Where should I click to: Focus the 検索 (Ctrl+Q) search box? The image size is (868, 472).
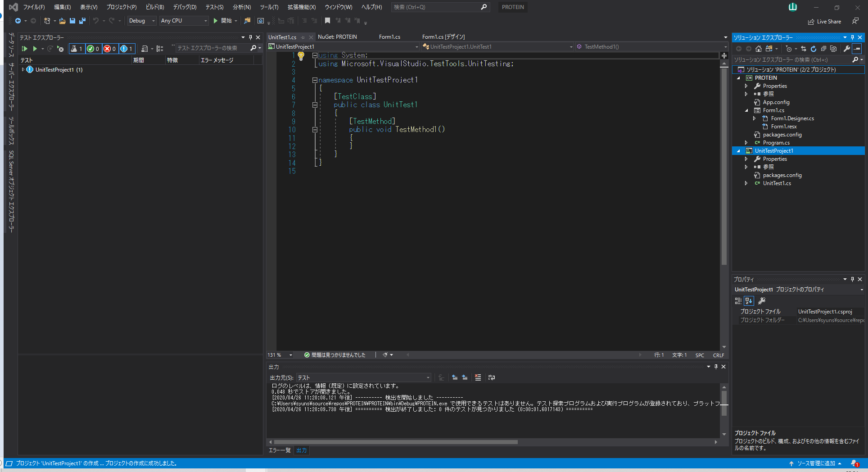[440, 7]
